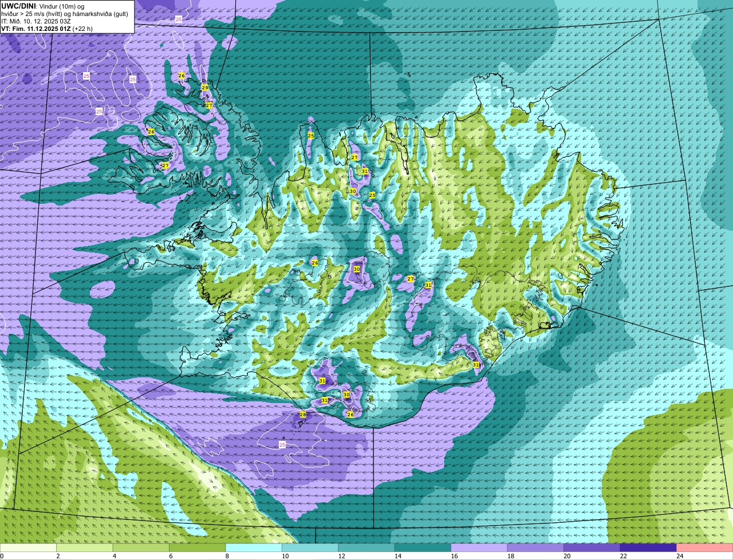This screenshot has width=733, height=560.
Task: Click the "UWC/DINI" model title text
Action: [18, 6]
